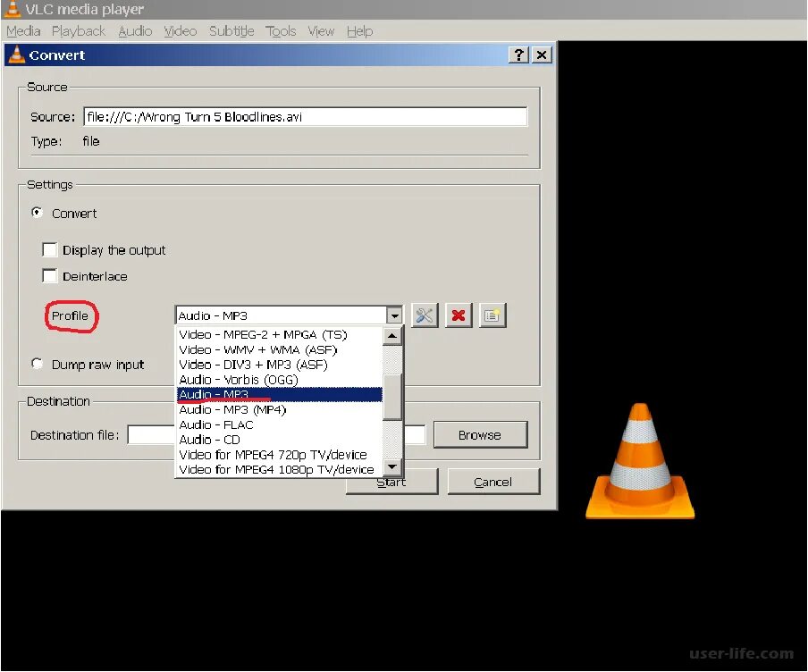This screenshot has height=672, width=808.
Task: Choose Video - MPEG-2 + MPGA (TS) profile
Action: (x=280, y=334)
